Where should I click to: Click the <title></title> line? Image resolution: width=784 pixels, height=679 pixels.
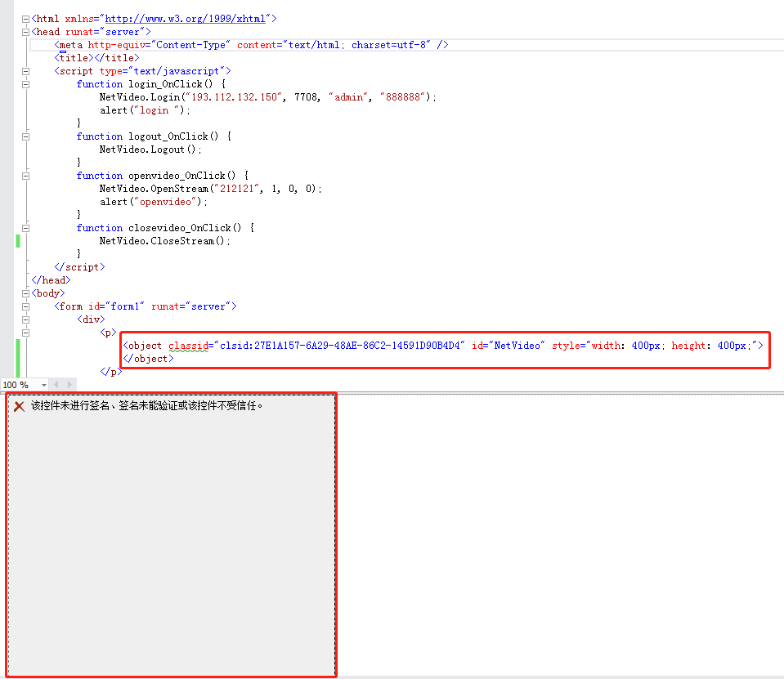pos(96,58)
